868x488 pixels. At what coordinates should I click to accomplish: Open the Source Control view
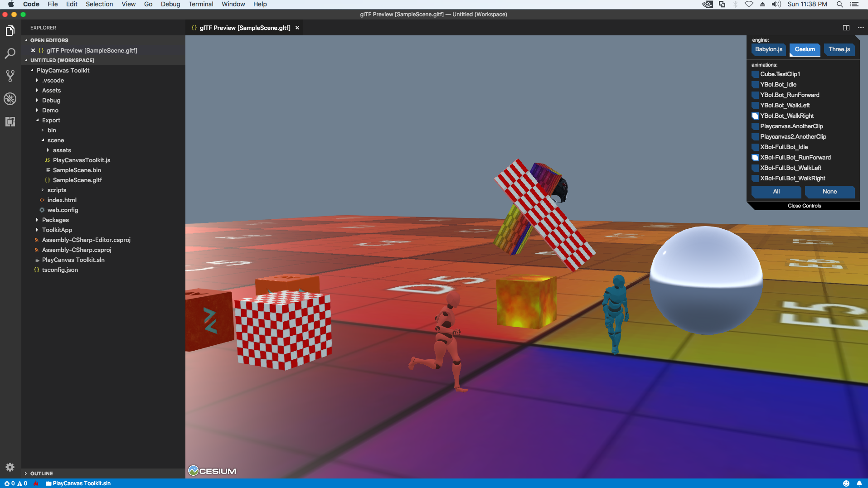[10, 76]
